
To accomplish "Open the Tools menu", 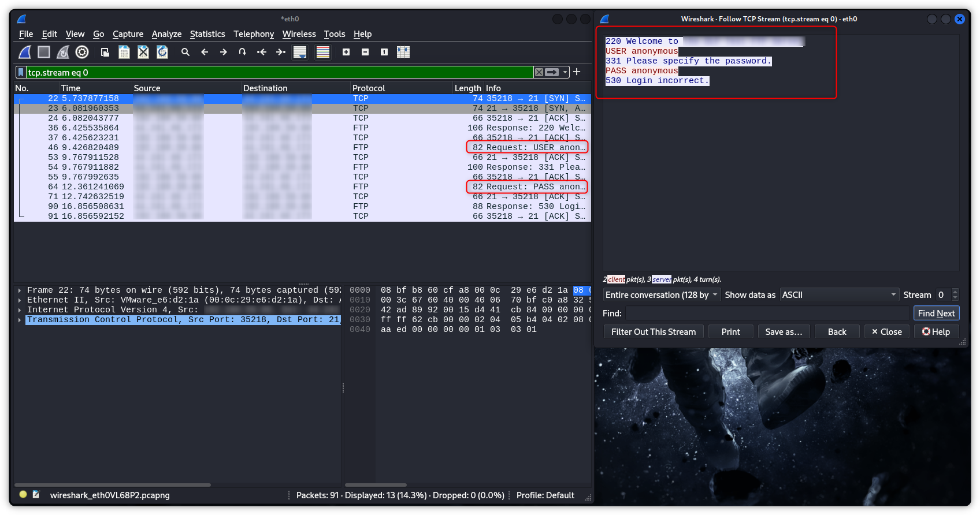I will pos(335,34).
